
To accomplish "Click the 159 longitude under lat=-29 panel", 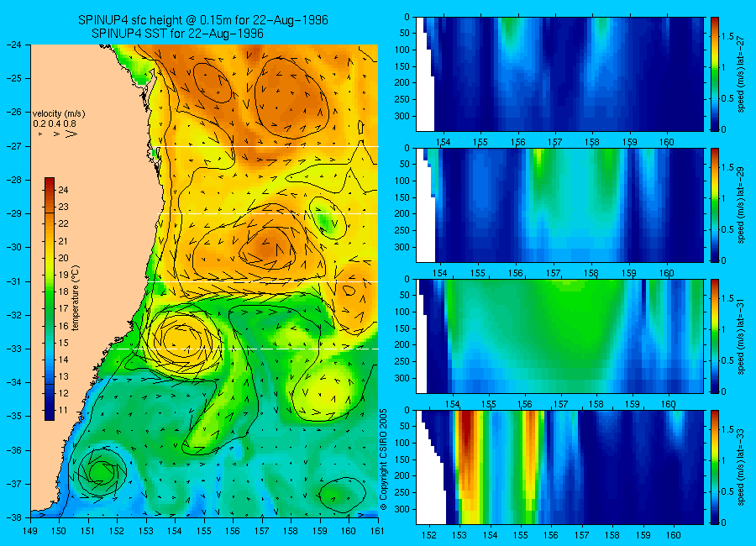I will [x=629, y=274].
